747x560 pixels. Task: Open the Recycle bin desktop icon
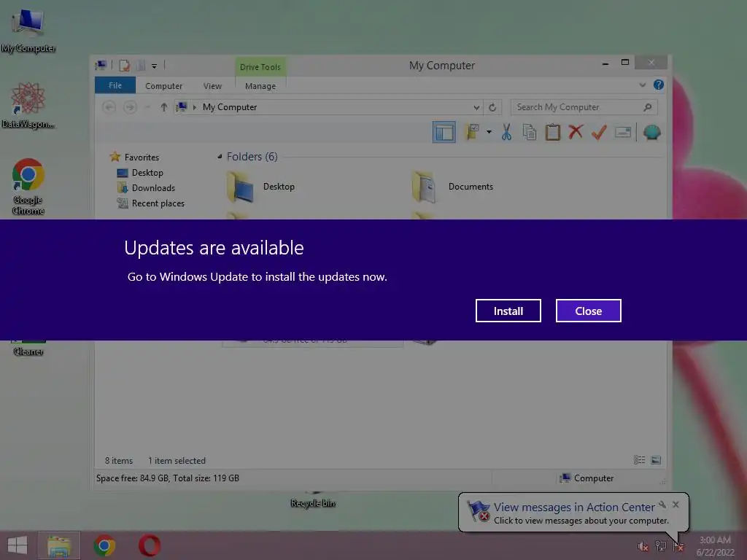pyautogui.click(x=313, y=500)
